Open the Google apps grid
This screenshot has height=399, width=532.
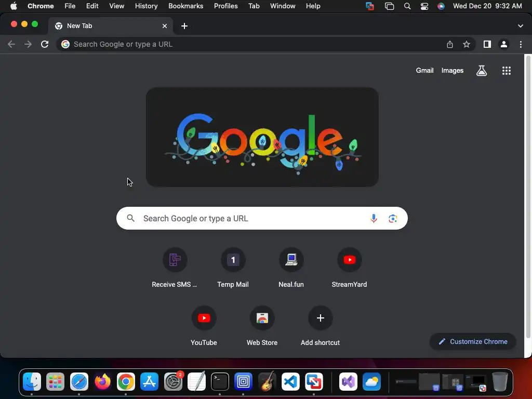pyautogui.click(x=506, y=71)
